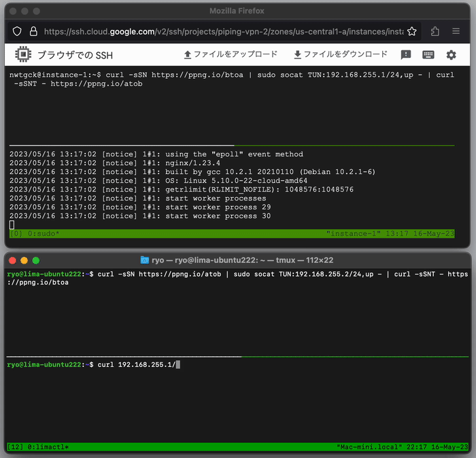This screenshot has width=476, height=458.
Task: Click the 'start worker process 29' line
Action: [x=140, y=207]
